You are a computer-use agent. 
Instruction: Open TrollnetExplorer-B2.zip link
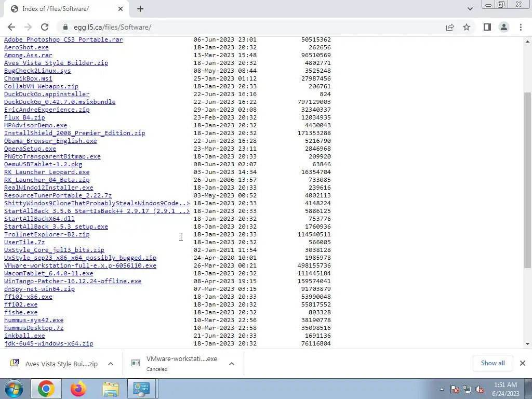click(x=47, y=235)
